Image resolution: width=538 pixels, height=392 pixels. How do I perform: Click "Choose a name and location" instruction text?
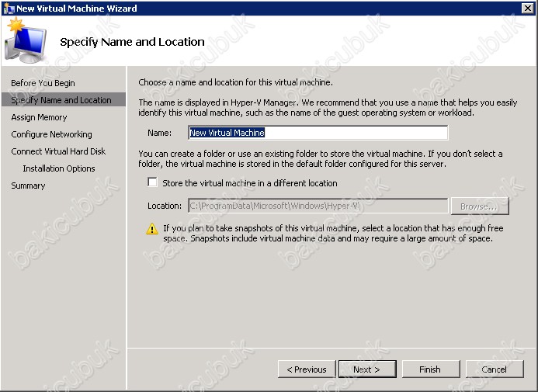pos(235,82)
